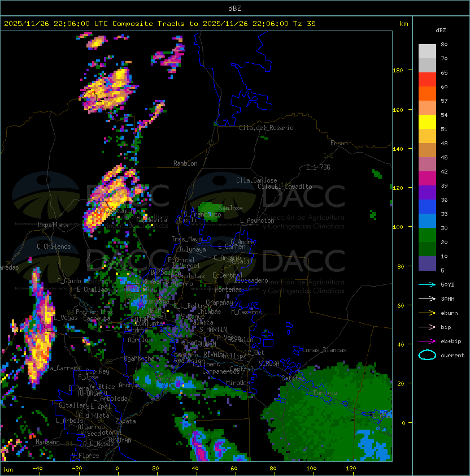The image size is (470, 476).
Task: Click the dBZ heading above color scale
Action: 441,31
